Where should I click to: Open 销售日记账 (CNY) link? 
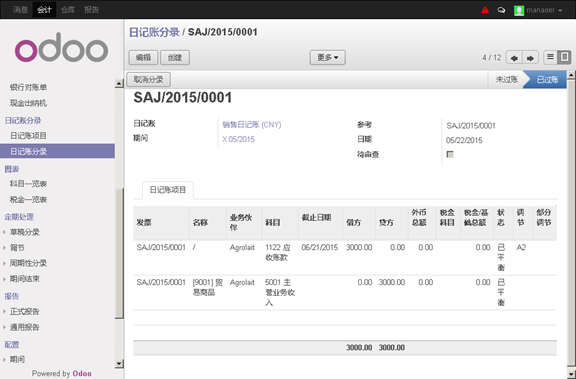tap(252, 125)
